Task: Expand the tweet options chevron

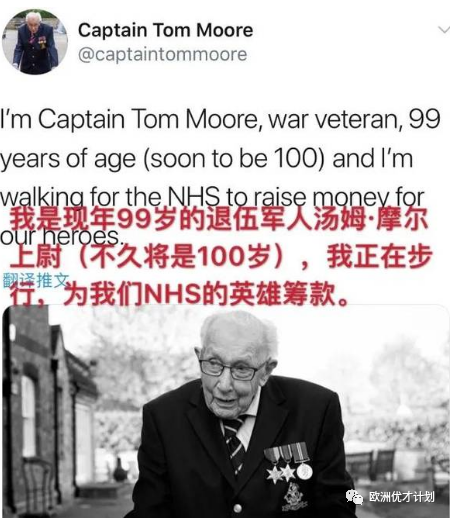Action: pos(444,30)
